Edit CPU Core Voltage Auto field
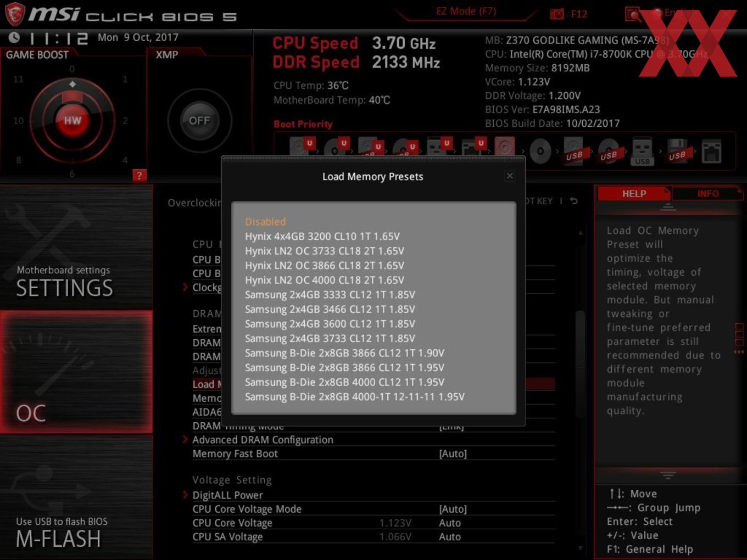The image size is (747, 560). click(x=450, y=523)
